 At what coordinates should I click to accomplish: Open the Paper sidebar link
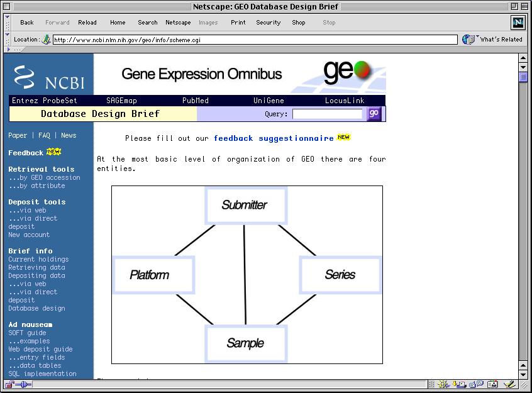18,135
